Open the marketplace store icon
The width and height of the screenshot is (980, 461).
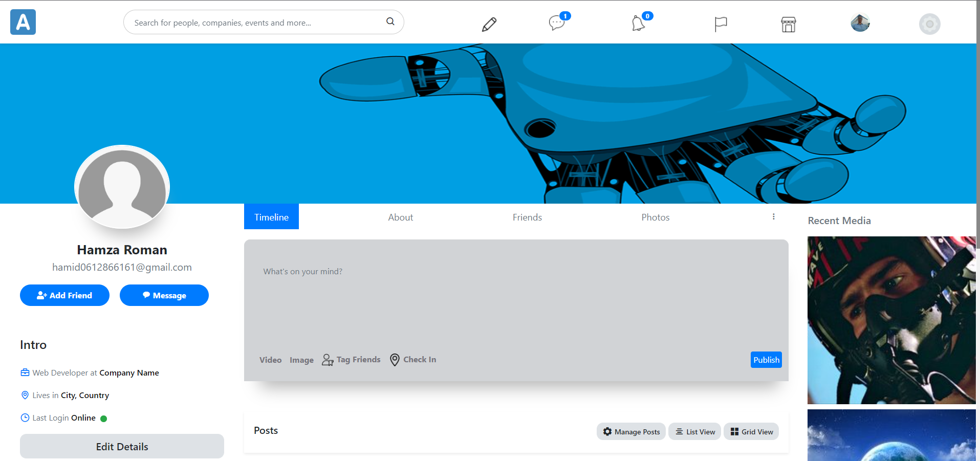789,24
